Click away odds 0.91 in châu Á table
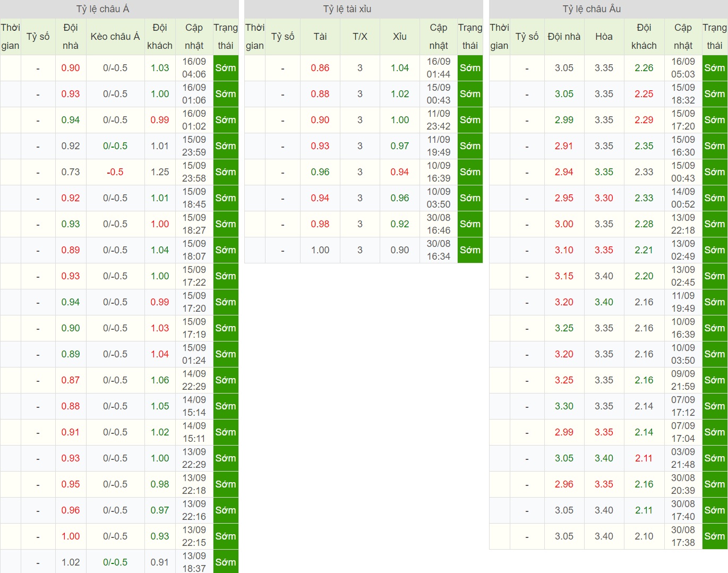 160,562
